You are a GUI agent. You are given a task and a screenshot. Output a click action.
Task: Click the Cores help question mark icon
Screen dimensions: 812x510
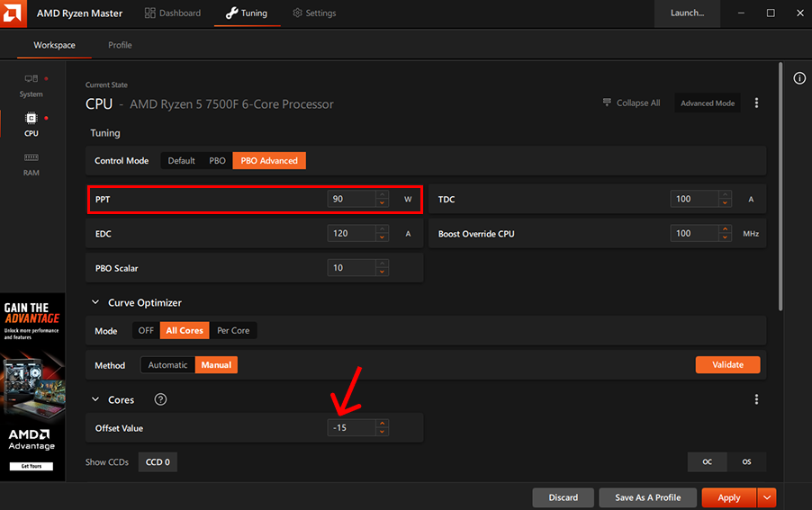(x=160, y=399)
